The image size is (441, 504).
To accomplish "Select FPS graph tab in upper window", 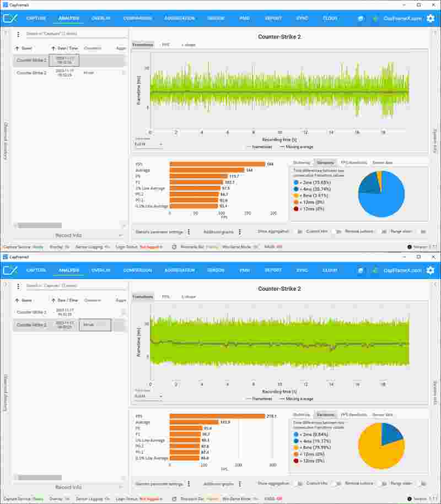I will pyautogui.click(x=166, y=45).
